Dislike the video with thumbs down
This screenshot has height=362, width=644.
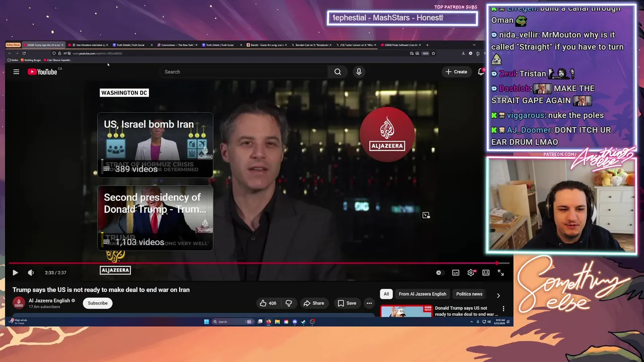click(x=289, y=303)
